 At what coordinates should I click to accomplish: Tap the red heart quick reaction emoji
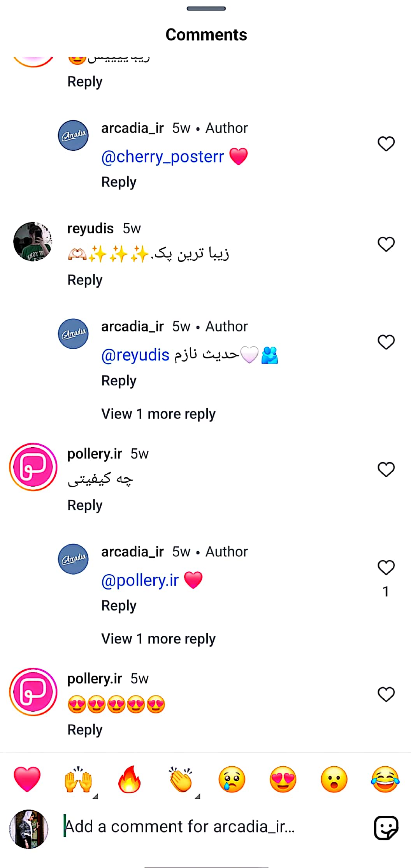[x=27, y=779]
